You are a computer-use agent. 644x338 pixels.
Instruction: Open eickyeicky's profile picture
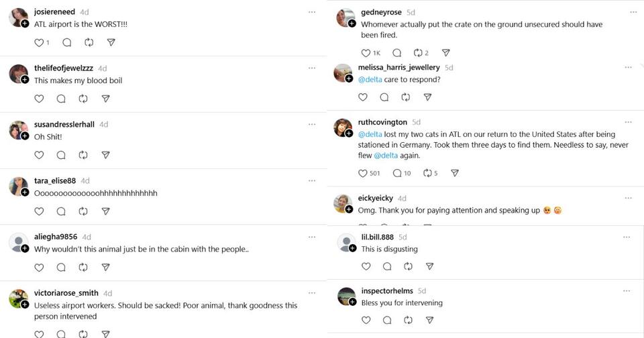click(x=343, y=202)
